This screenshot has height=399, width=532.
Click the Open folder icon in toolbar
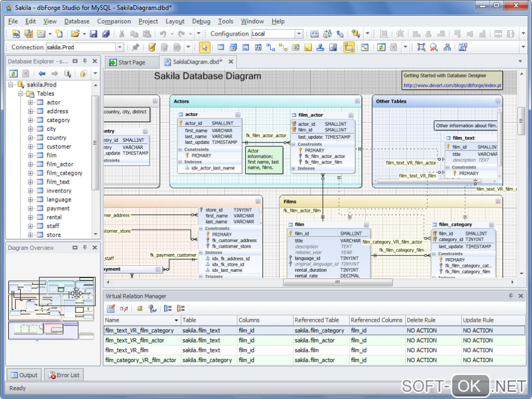click(75, 34)
